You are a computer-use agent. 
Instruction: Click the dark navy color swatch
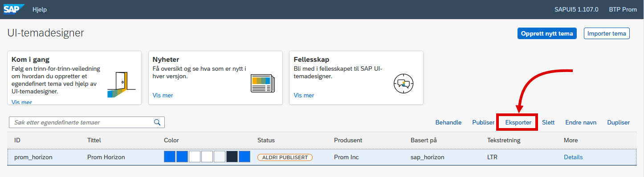(x=232, y=157)
